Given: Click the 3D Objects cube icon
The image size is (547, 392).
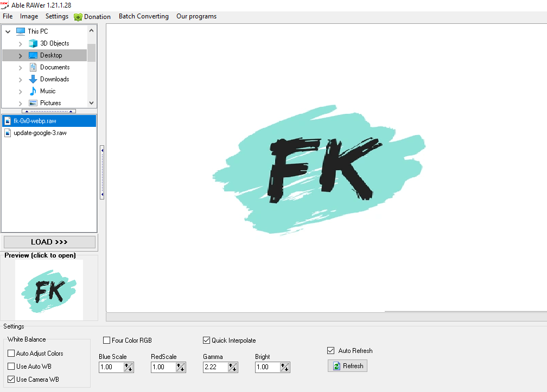Looking at the screenshot, I should (x=33, y=43).
